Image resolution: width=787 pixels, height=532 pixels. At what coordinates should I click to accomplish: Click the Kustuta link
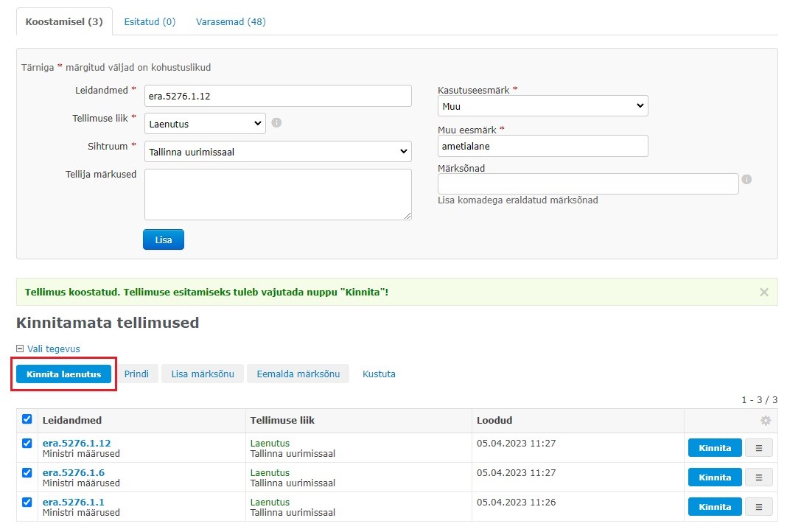tap(379, 374)
